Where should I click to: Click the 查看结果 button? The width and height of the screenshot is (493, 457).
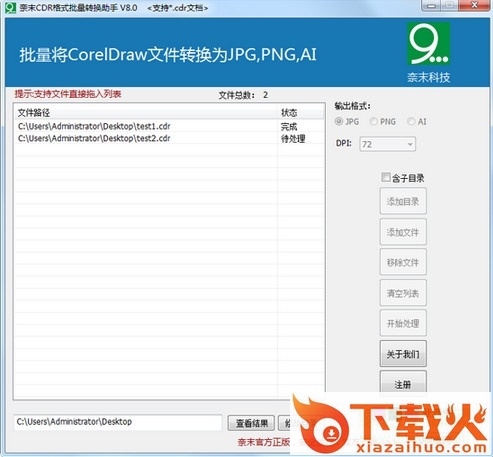coord(252,423)
